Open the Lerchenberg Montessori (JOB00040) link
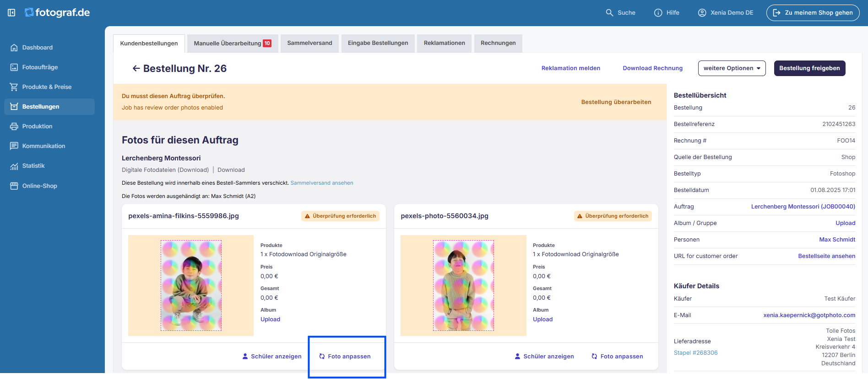This screenshot has width=868, height=379. click(803, 207)
